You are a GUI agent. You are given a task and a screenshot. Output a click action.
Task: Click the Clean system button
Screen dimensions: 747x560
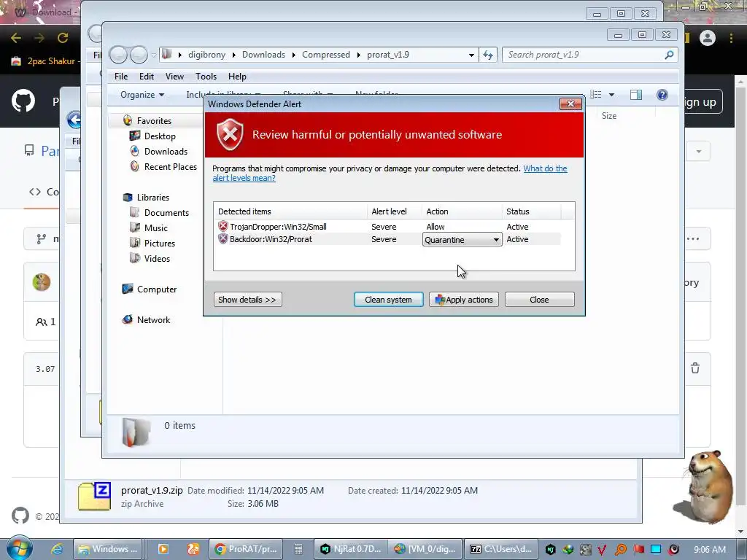(388, 300)
